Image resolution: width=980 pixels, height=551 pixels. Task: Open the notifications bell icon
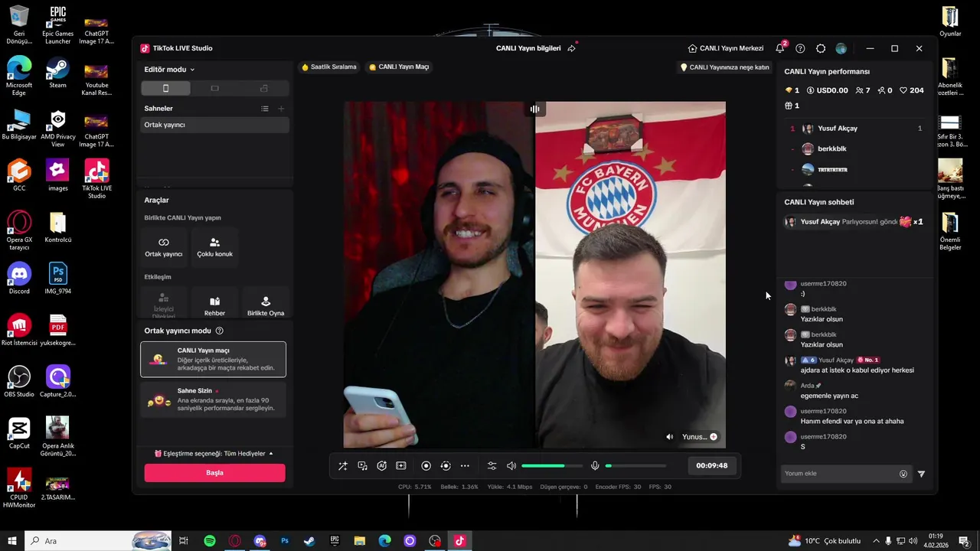click(779, 48)
